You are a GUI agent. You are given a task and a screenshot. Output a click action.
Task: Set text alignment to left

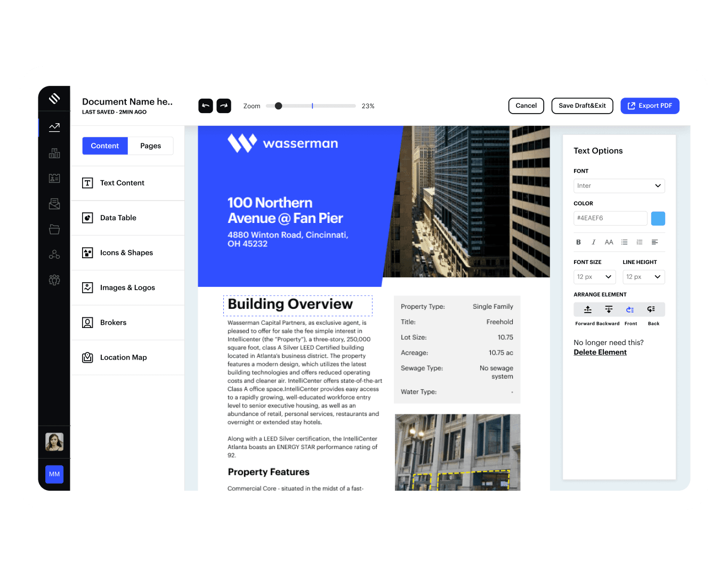point(655,242)
